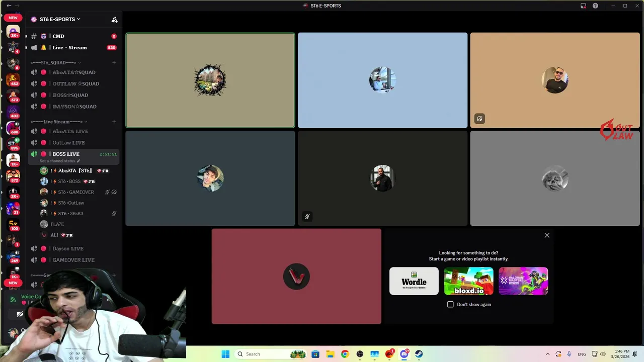
Task: Open the Live - Stream announcement channel
Action: click(73, 48)
